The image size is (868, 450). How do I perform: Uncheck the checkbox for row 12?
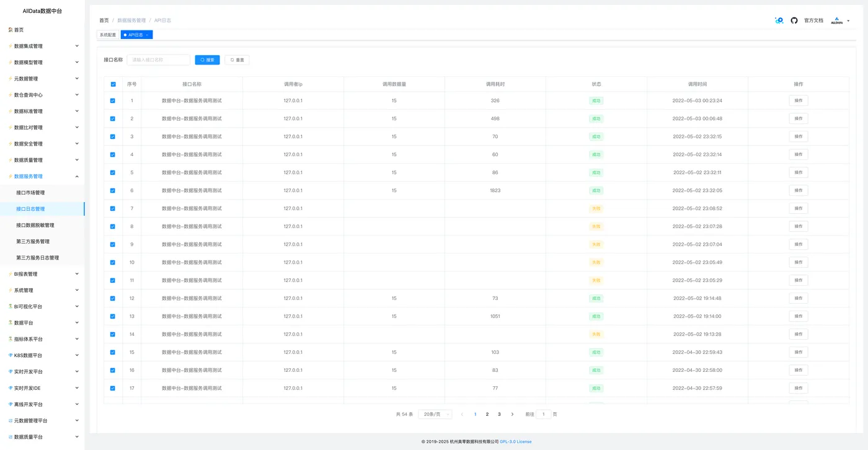113,298
